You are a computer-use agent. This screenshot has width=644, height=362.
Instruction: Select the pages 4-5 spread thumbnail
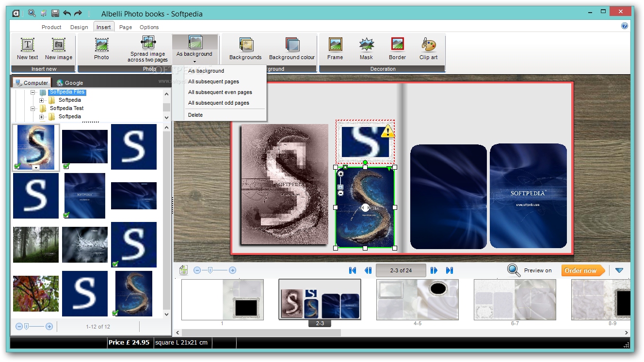pyautogui.click(x=418, y=299)
